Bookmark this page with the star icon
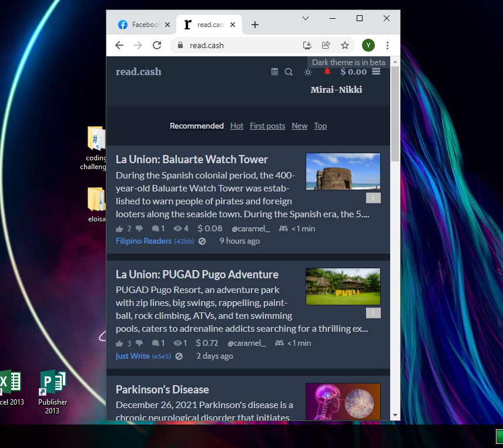Image resolution: width=503 pixels, height=448 pixels. [345, 46]
